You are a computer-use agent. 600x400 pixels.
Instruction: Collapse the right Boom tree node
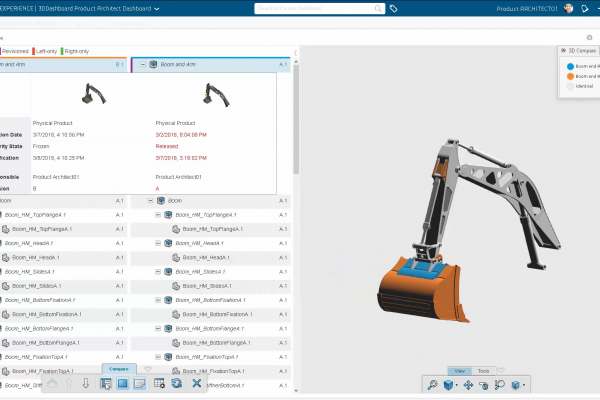(x=150, y=201)
